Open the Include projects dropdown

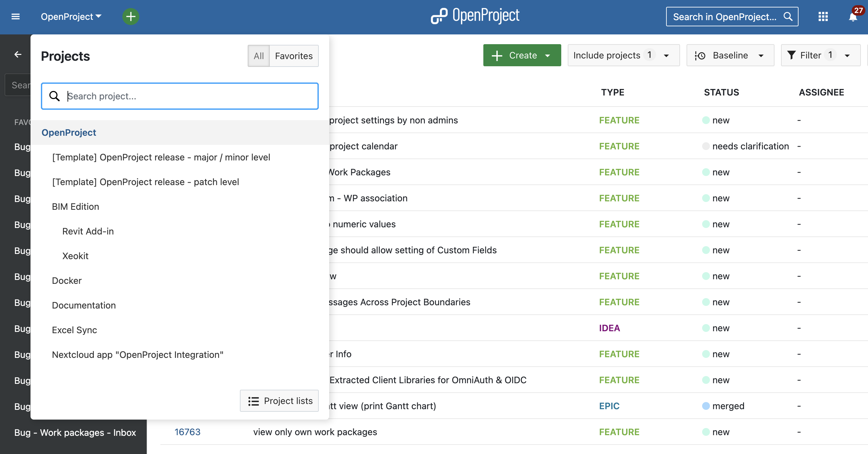623,55
